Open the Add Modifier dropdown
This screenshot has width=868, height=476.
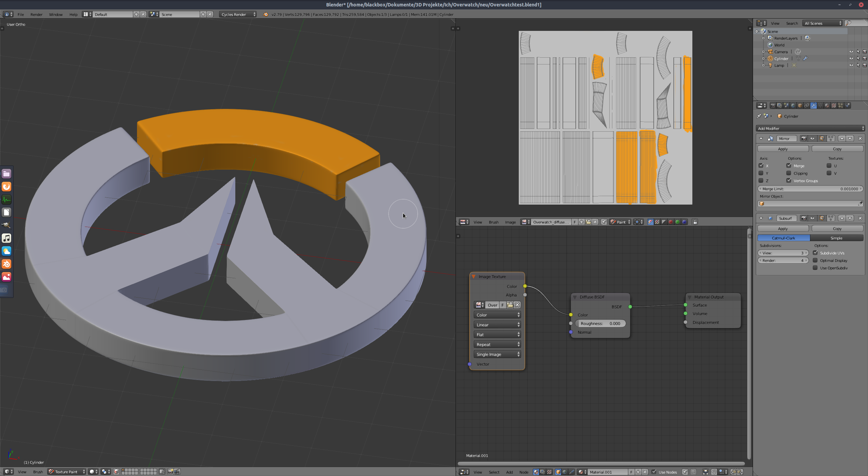click(810, 128)
